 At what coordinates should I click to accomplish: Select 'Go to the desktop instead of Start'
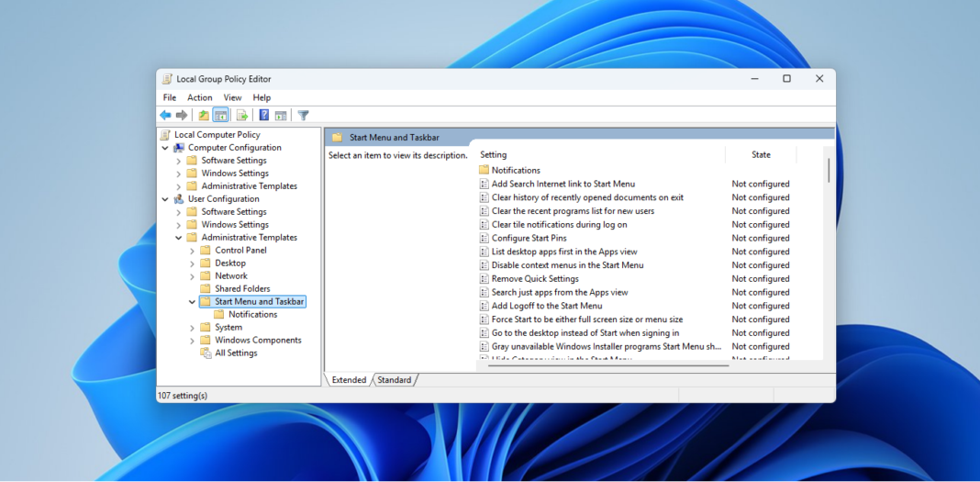[585, 333]
